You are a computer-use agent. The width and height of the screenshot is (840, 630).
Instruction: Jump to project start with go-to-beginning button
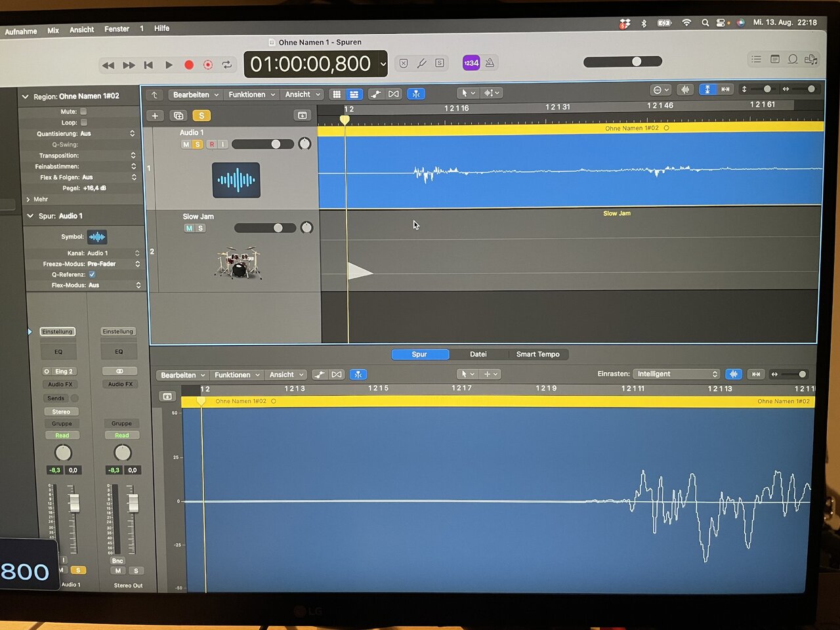(x=148, y=65)
